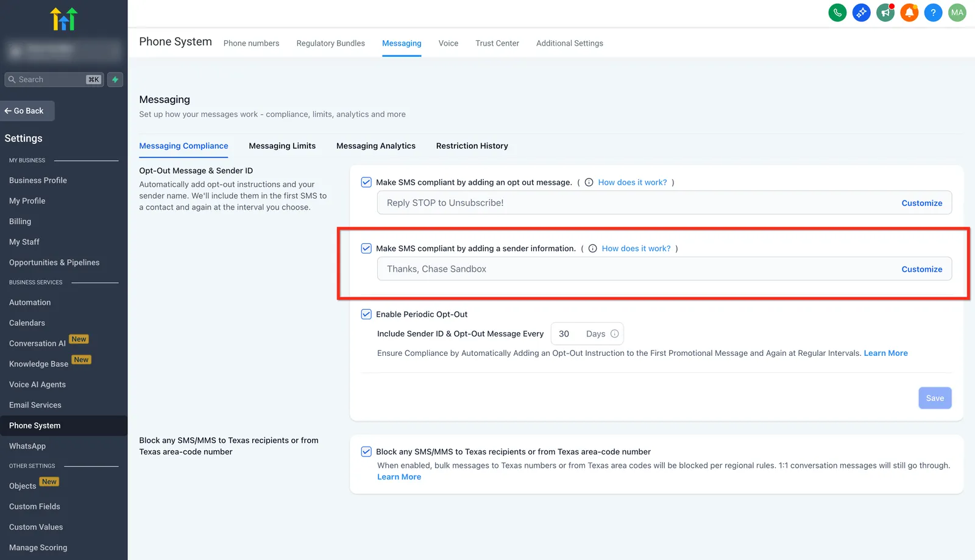The width and height of the screenshot is (975, 560).
Task: Open the Phone numbers tab
Action: coord(251,43)
